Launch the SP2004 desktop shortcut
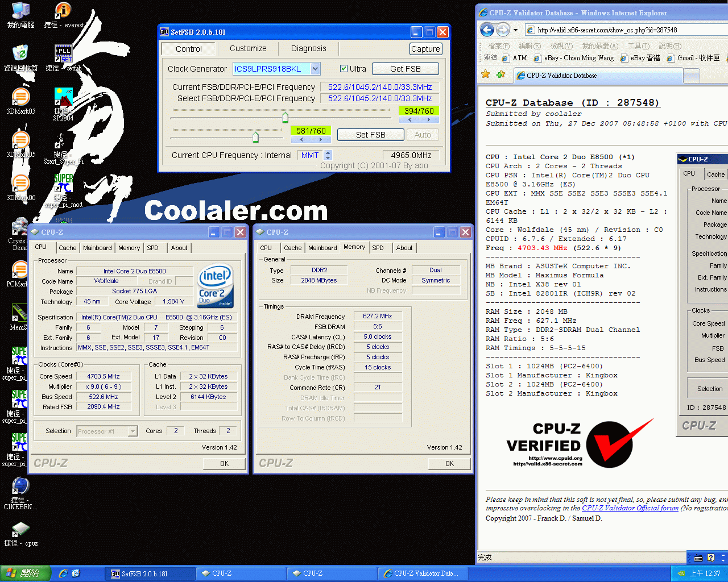Image resolution: width=728 pixels, height=582 pixels. (63, 104)
